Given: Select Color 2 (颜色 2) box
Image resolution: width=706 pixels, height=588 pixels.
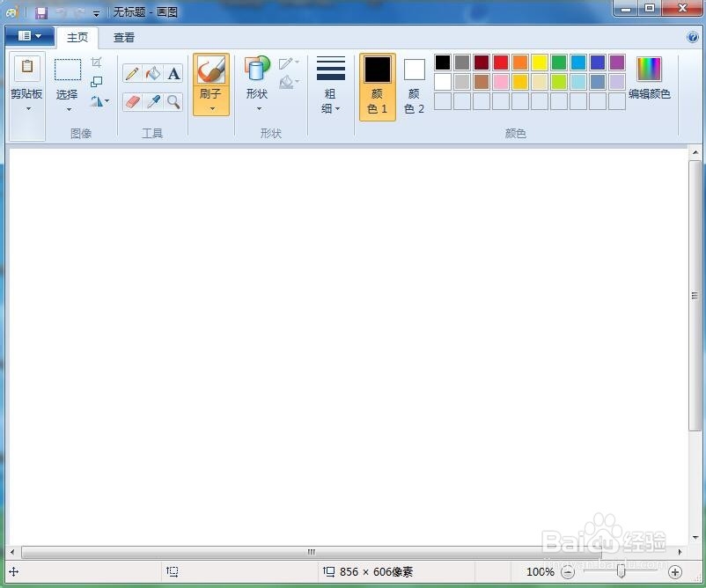Looking at the screenshot, I should [x=415, y=87].
